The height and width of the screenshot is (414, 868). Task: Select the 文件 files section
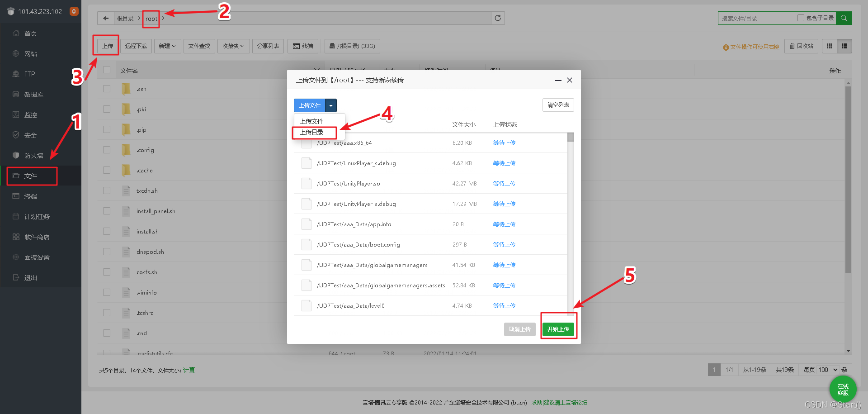pos(31,176)
